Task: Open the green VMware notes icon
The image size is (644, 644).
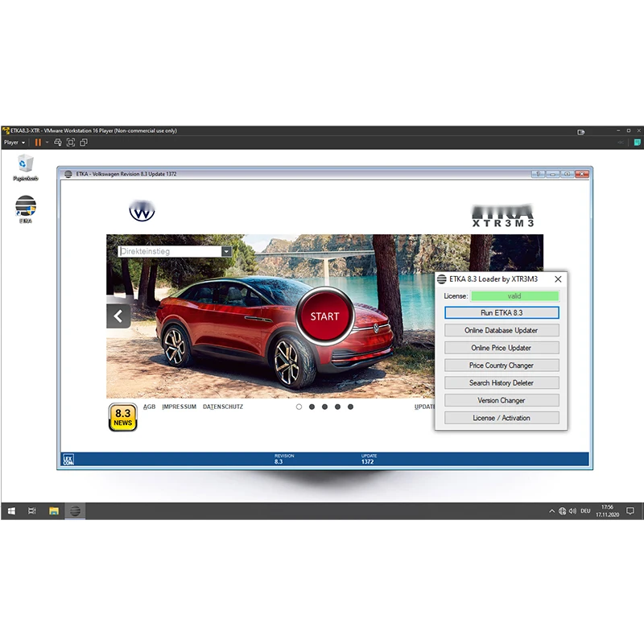Action: (x=637, y=142)
